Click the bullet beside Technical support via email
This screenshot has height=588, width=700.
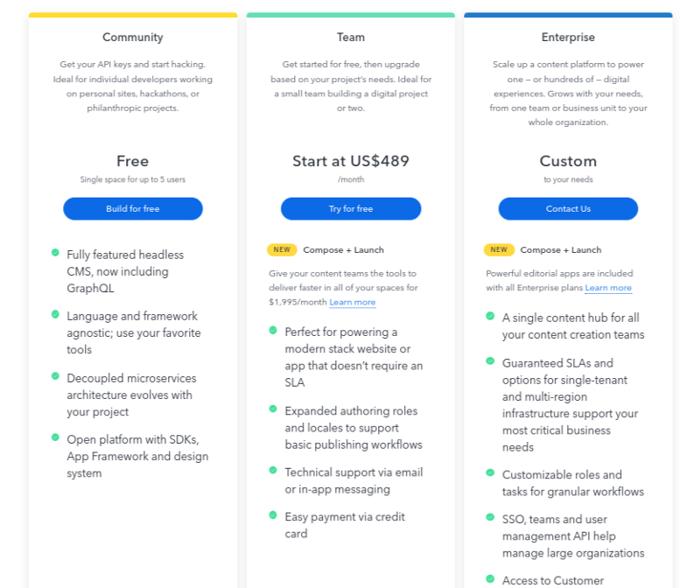click(x=272, y=469)
